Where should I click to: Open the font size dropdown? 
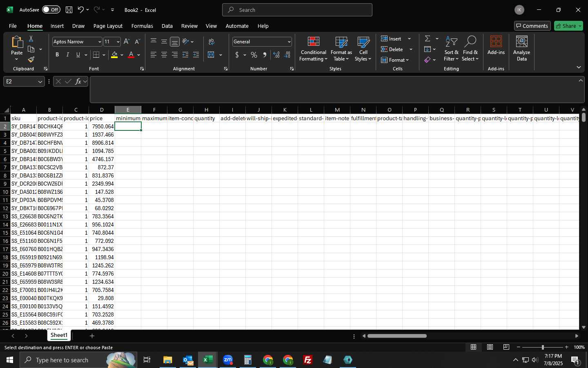(x=118, y=42)
